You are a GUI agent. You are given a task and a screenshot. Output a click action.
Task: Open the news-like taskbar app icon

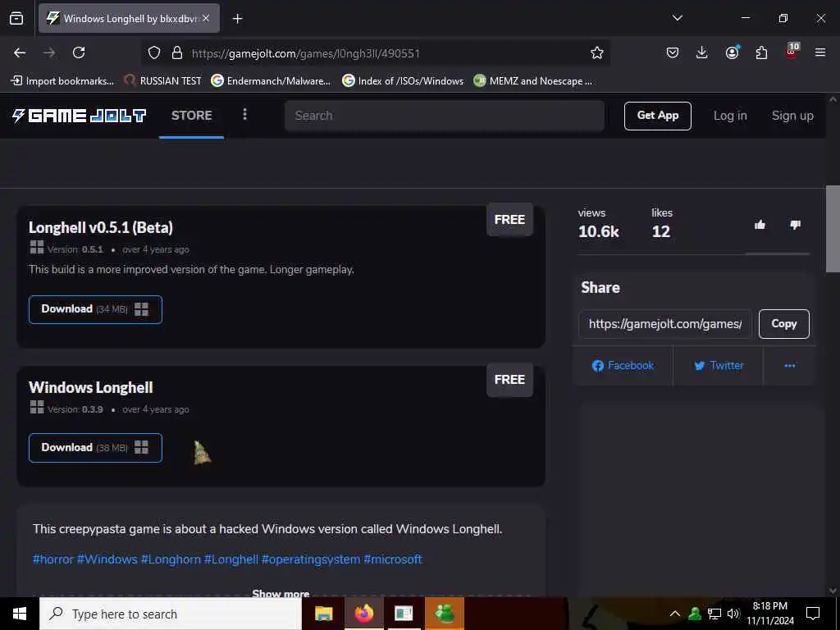pos(404,614)
